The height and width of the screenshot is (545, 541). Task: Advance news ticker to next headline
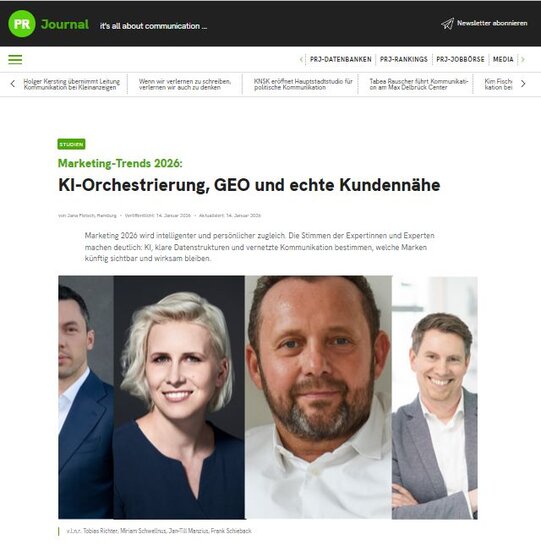(523, 84)
